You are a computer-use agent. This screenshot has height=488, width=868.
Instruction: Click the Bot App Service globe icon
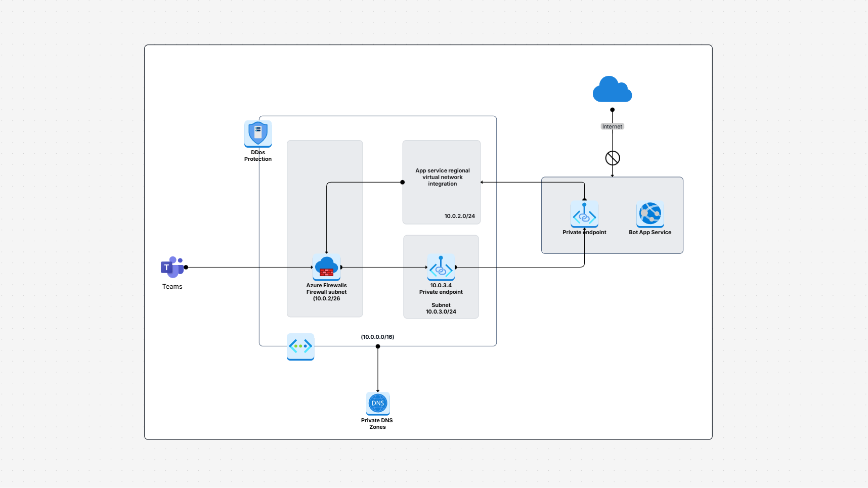[x=650, y=214]
